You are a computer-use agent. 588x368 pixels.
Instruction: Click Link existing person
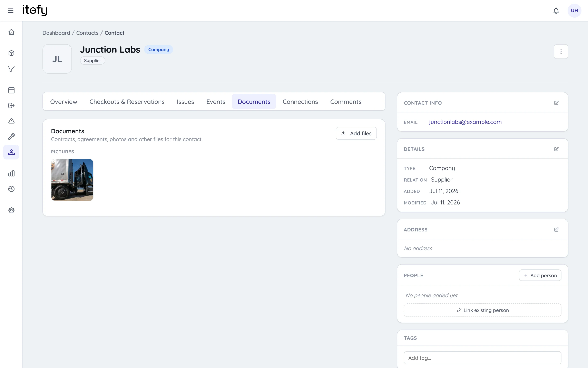[482, 310]
